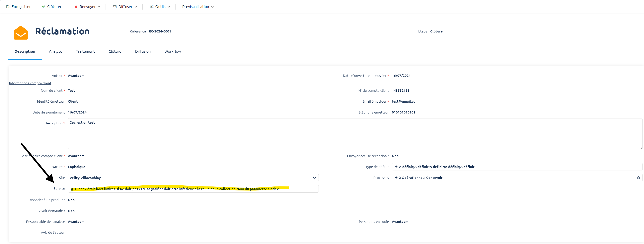
Task: Add a Processus with plus icon
Action: coord(396,178)
